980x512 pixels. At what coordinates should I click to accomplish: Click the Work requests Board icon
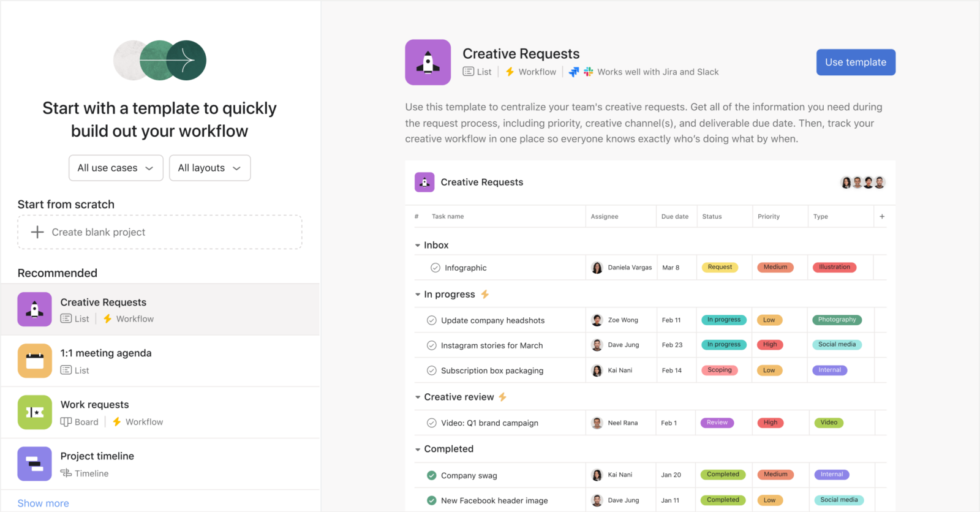66,421
